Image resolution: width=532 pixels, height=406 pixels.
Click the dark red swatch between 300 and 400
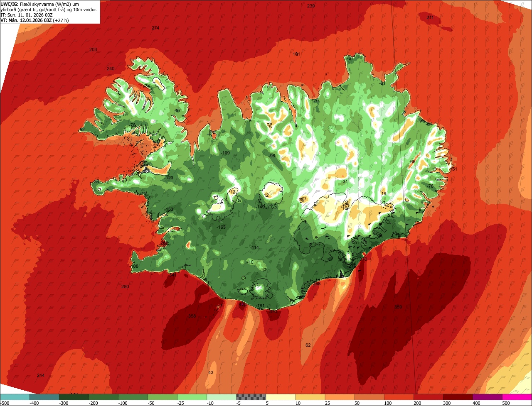(458, 396)
